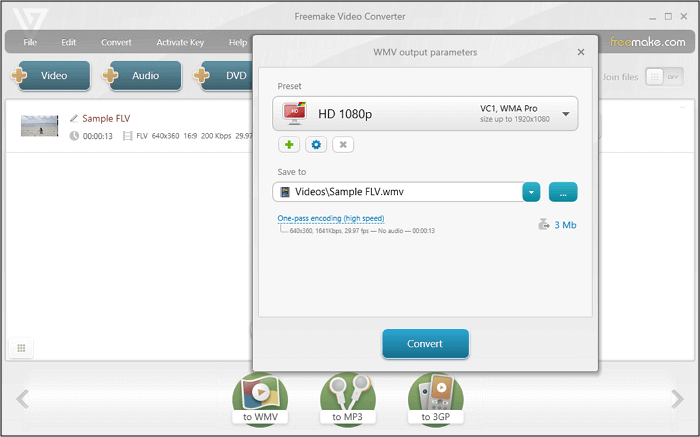Choose the to MP3 output format

coord(348,399)
